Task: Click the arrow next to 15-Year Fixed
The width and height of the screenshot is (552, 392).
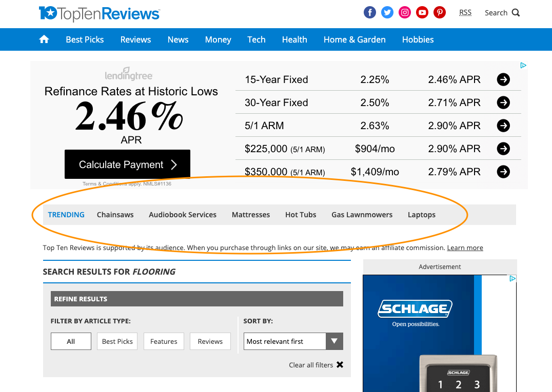Action: point(503,79)
